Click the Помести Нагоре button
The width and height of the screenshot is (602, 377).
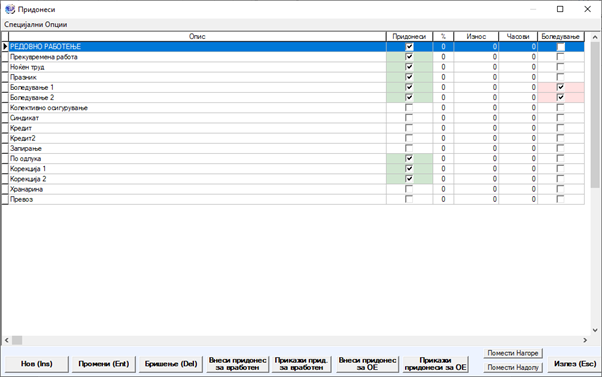(513, 353)
